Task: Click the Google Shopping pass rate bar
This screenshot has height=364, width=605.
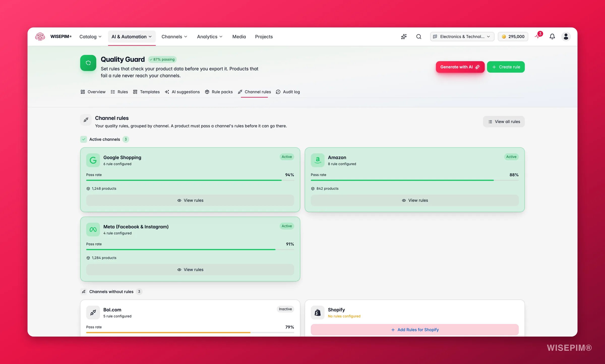Action: coord(190,180)
